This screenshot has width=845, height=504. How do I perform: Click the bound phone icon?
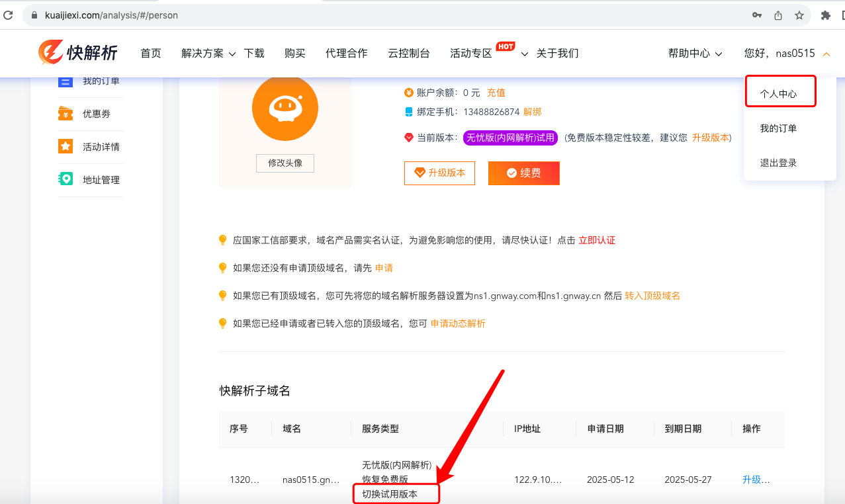pos(408,112)
